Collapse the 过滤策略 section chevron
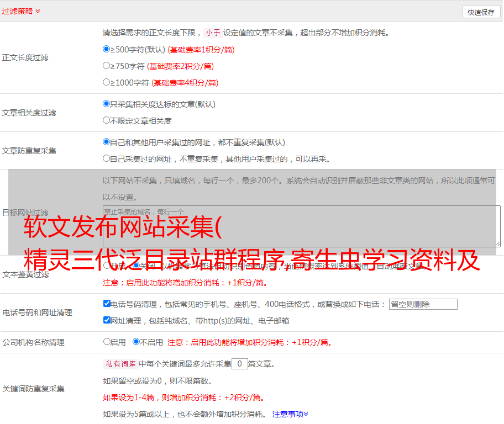The image size is (504, 424). click(38, 11)
